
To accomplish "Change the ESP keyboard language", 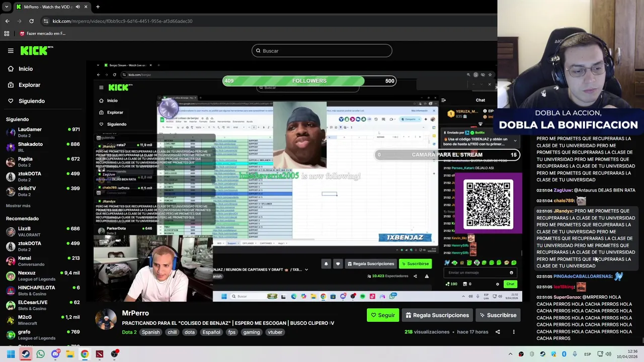I will pyautogui.click(x=587, y=354).
